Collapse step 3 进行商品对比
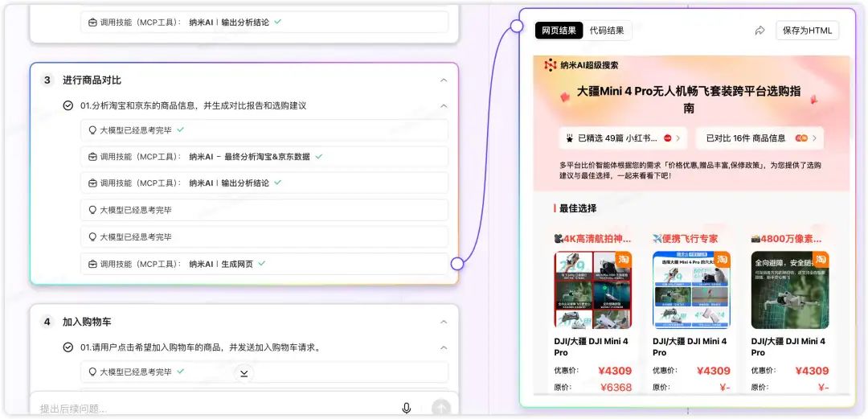 (444, 80)
